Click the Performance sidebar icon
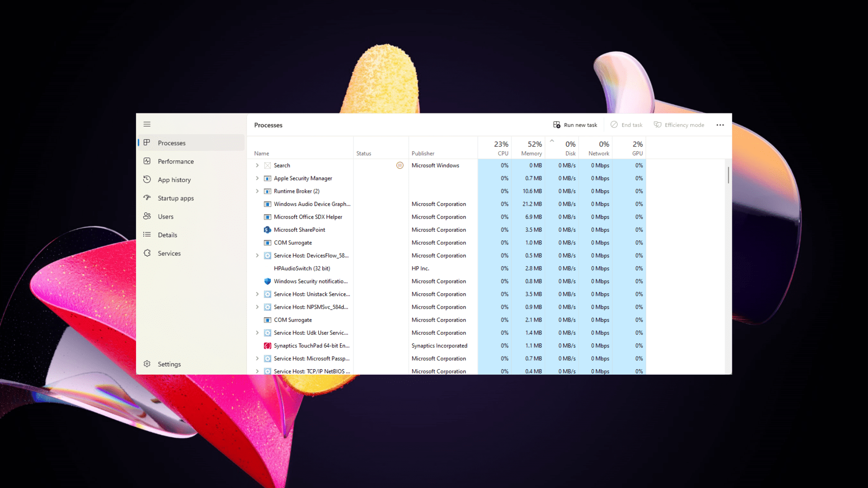The height and width of the screenshot is (488, 868). [147, 161]
